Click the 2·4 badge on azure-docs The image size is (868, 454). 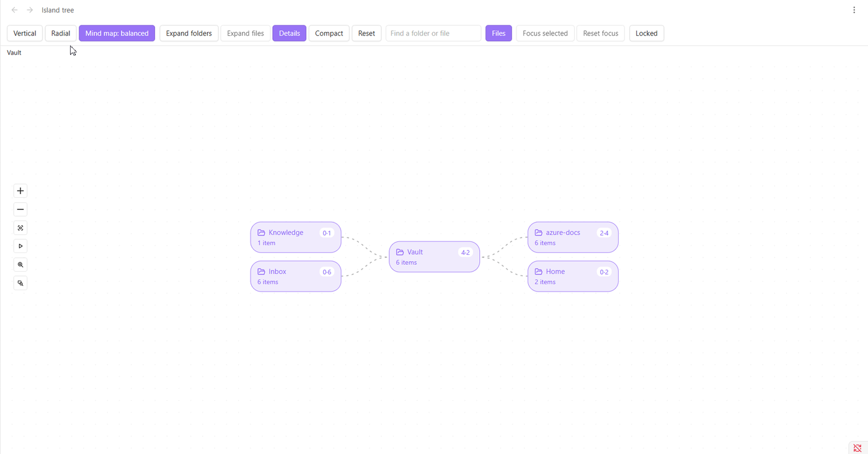click(x=604, y=233)
